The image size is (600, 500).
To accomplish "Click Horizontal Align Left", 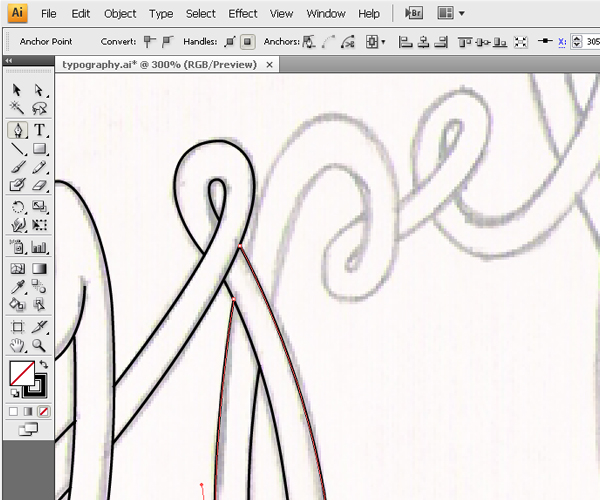I will (405, 41).
